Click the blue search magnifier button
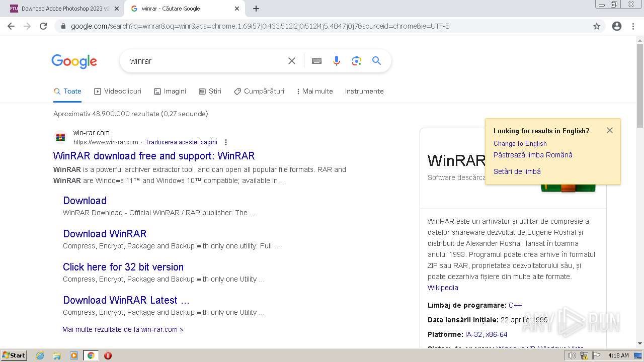The image size is (644, 362). [376, 61]
